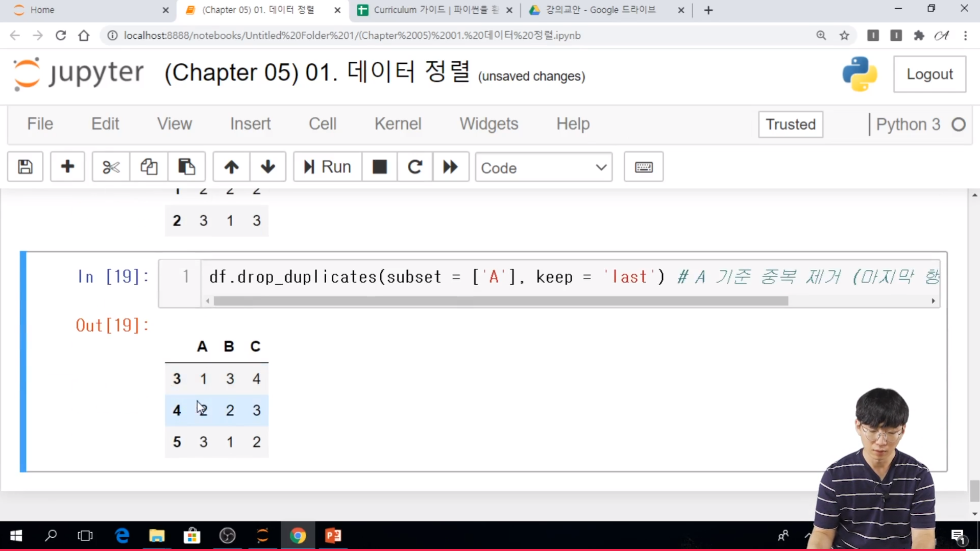Move the selected cell up
The height and width of the screenshot is (551, 980).
point(231,167)
